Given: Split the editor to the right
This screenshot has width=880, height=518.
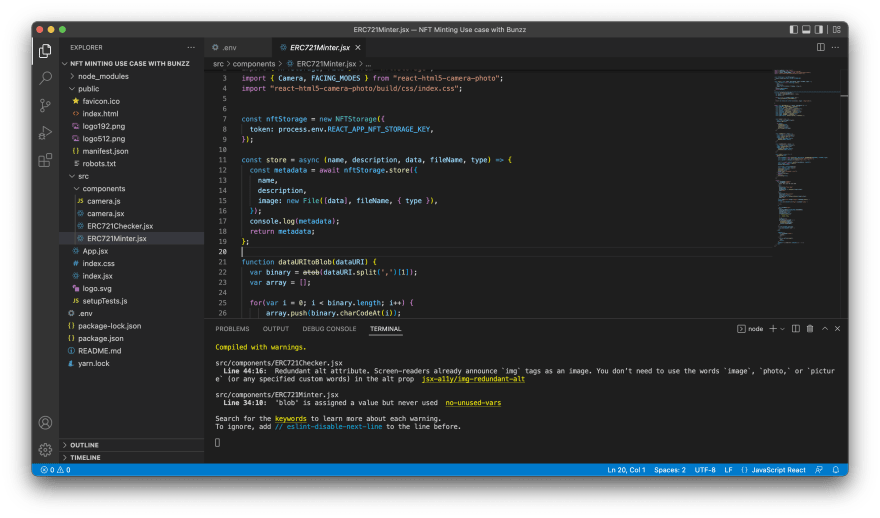Looking at the screenshot, I should point(821,47).
